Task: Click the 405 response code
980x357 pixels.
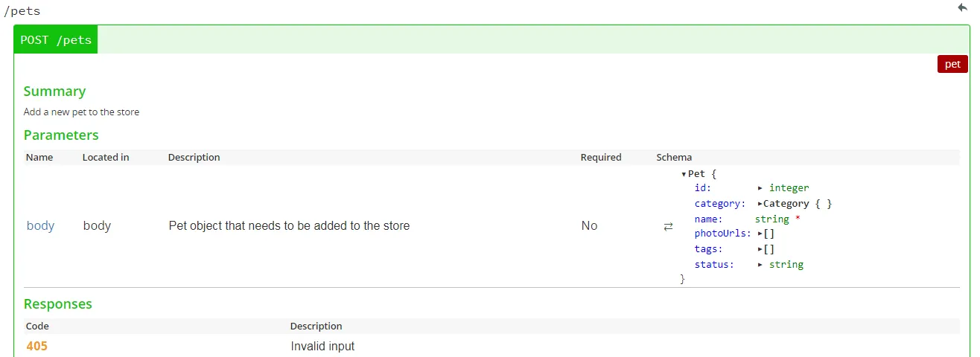Action: tap(36, 346)
